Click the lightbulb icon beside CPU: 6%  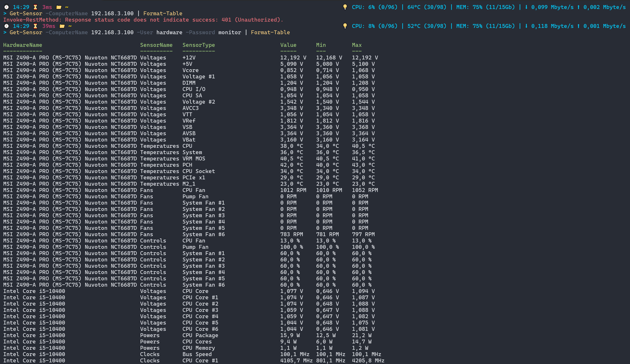tap(345, 7)
